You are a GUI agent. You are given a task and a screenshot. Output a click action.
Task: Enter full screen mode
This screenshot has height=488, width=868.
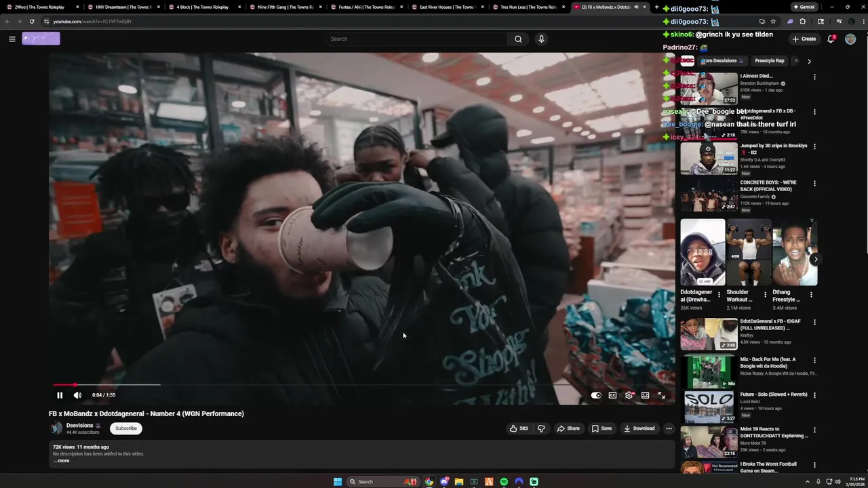click(x=661, y=395)
